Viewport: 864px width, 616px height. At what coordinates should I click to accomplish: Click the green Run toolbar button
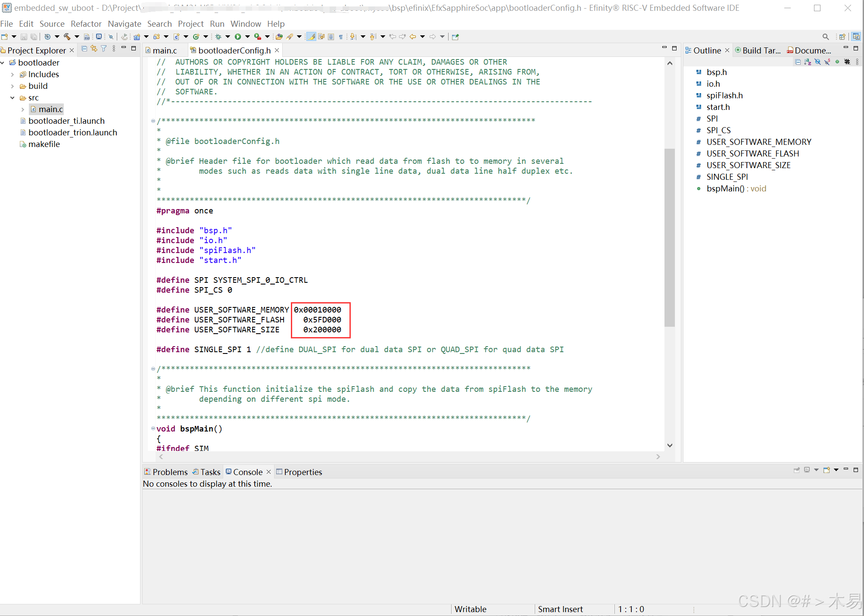[x=237, y=37]
